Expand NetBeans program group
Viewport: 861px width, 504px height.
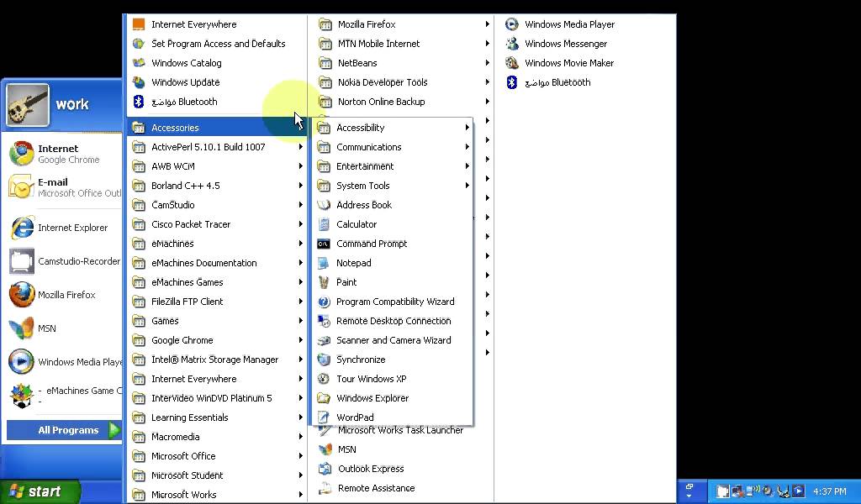pos(404,63)
